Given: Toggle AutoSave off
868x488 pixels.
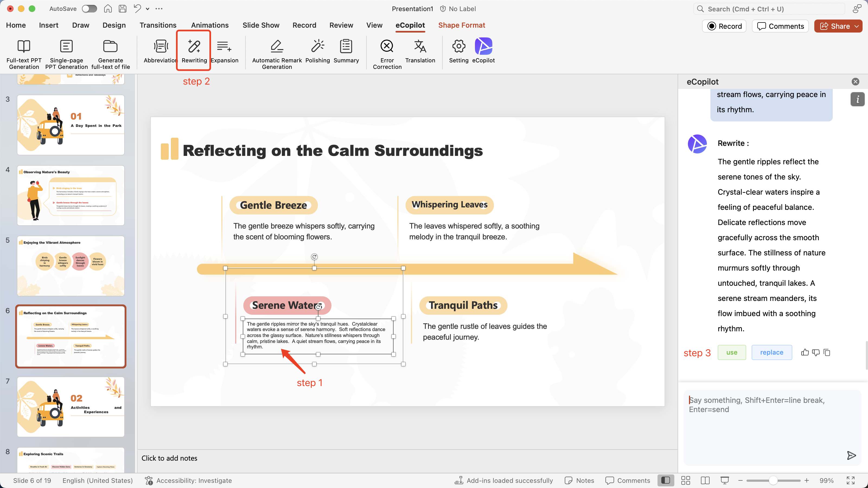Looking at the screenshot, I should [89, 9].
